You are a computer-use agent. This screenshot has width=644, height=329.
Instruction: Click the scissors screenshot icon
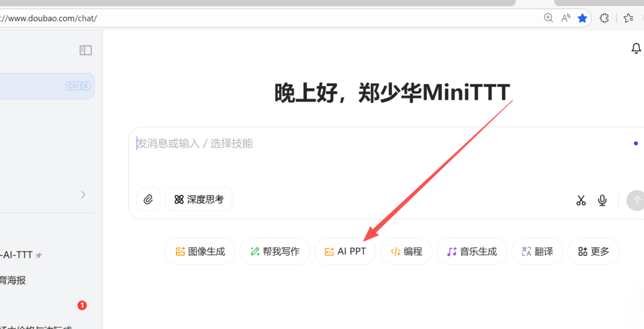[x=581, y=200]
